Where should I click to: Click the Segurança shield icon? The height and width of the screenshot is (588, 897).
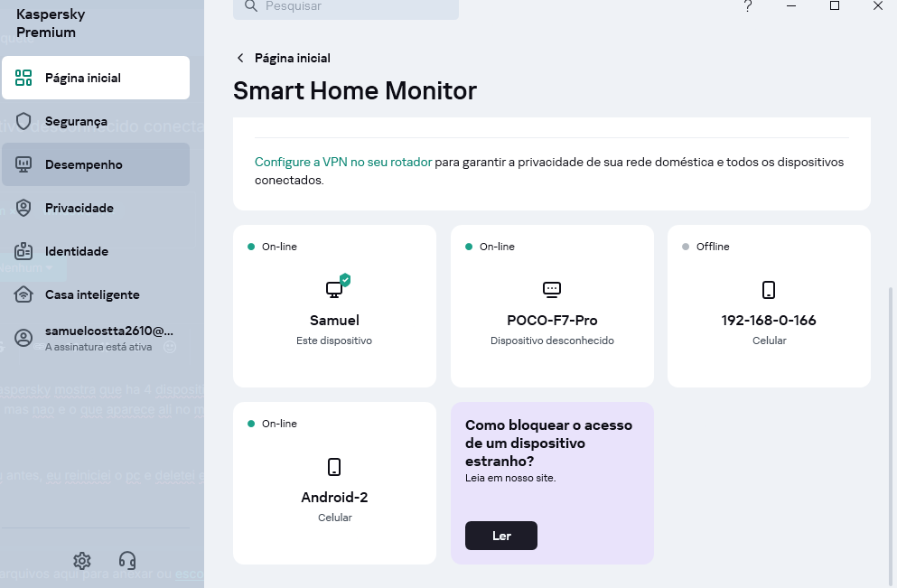tap(23, 121)
